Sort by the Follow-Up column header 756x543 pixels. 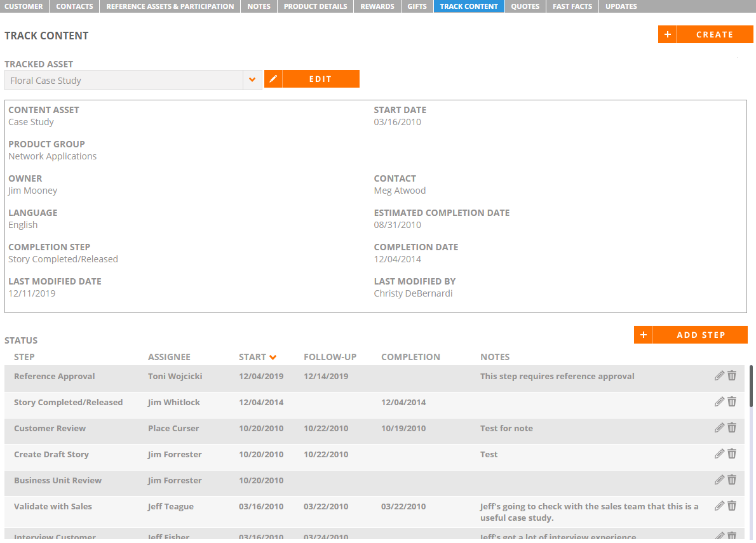pyautogui.click(x=330, y=357)
